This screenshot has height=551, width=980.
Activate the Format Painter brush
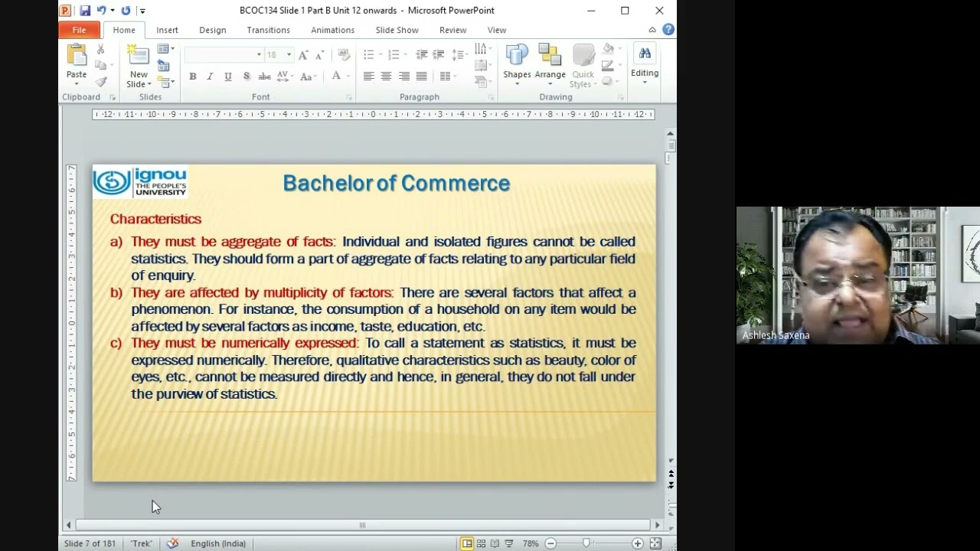(100, 82)
